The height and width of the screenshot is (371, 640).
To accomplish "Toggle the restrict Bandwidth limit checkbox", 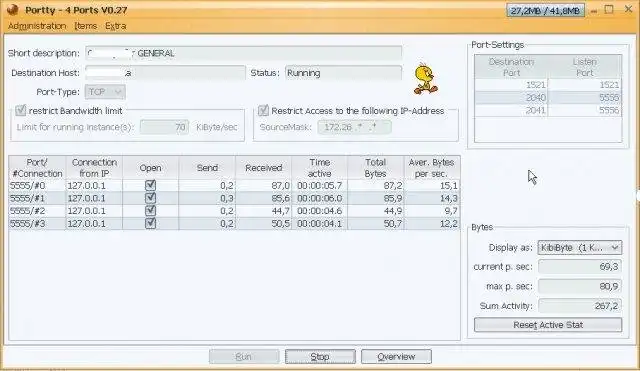I will coord(20,110).
